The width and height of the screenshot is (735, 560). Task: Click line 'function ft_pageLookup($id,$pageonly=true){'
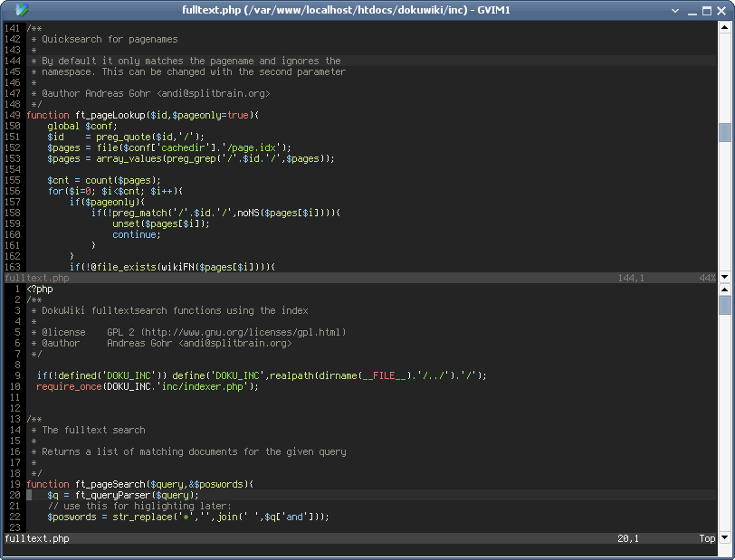click(x=142, y=115)
